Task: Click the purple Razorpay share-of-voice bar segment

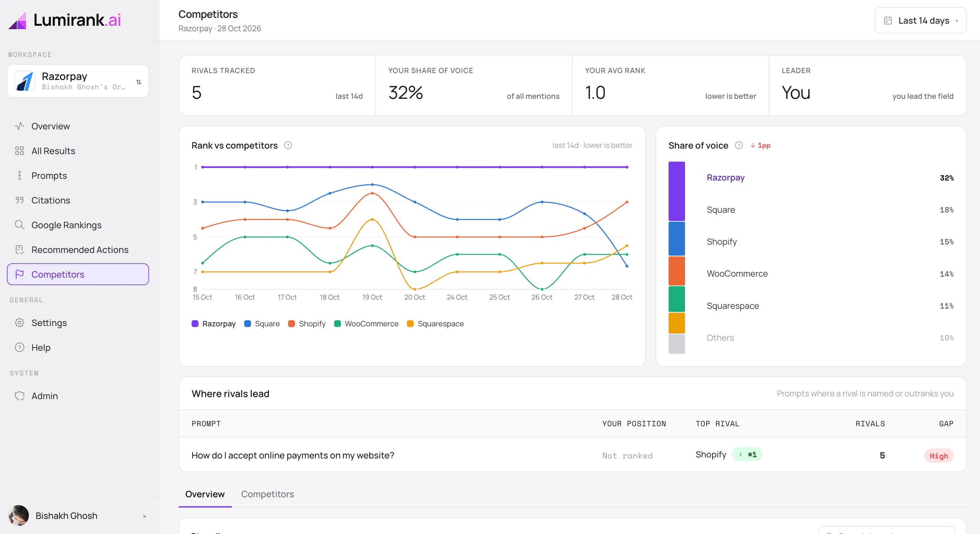Action: coord(676,191)
